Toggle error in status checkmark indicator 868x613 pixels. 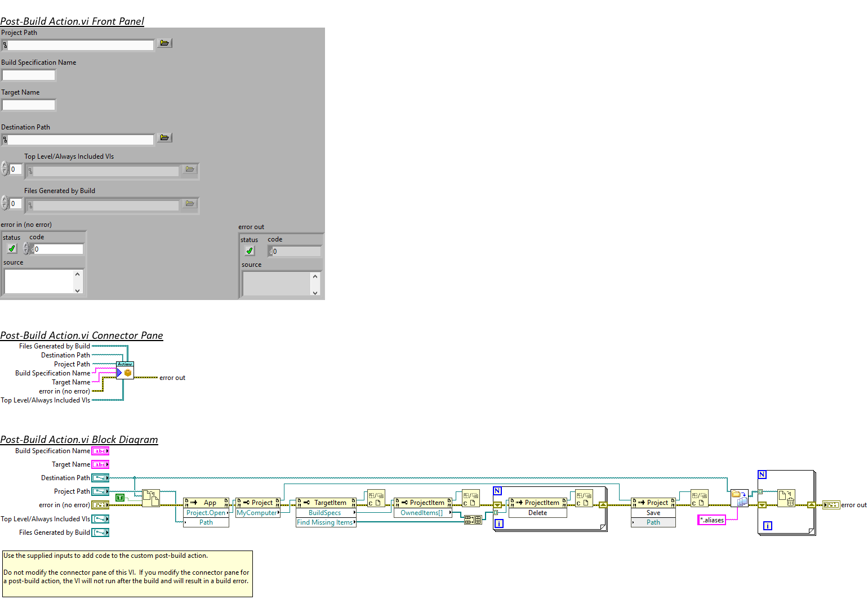(12, 248)
